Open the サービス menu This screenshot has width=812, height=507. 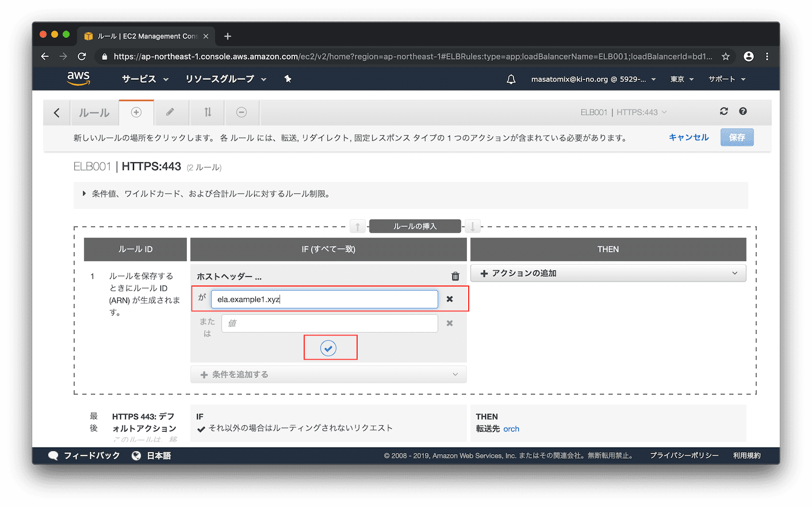[145, 79]
